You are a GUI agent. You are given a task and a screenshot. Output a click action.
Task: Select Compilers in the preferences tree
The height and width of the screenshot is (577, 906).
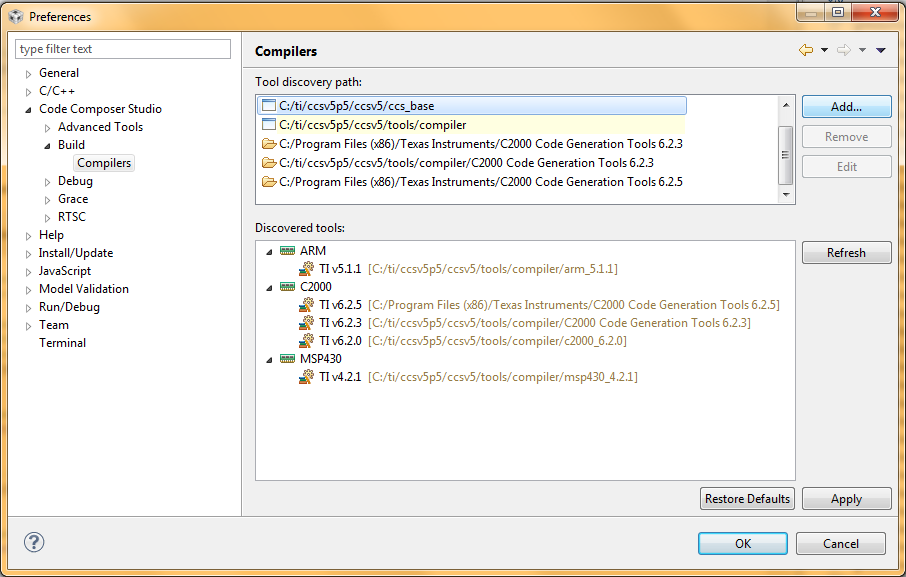pos(104,163)
